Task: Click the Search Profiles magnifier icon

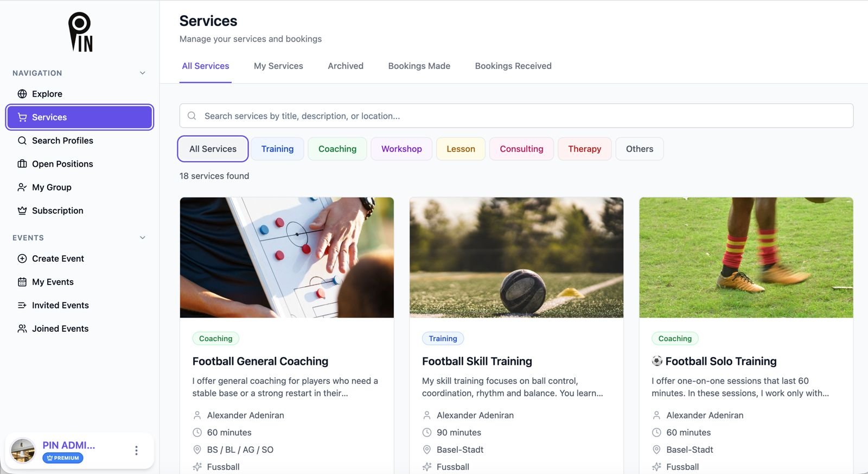Action: pyautogui.click(x=22, y=141)
